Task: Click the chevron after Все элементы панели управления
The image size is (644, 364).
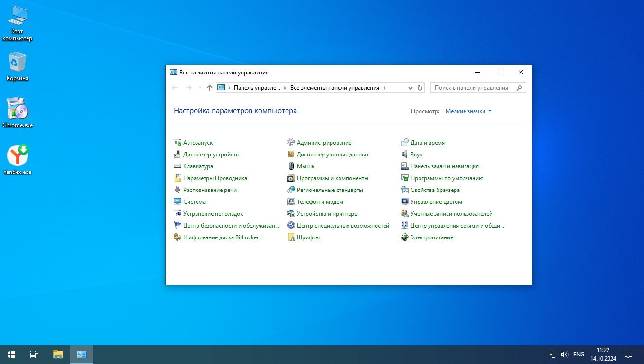Action: coord(385,88)
